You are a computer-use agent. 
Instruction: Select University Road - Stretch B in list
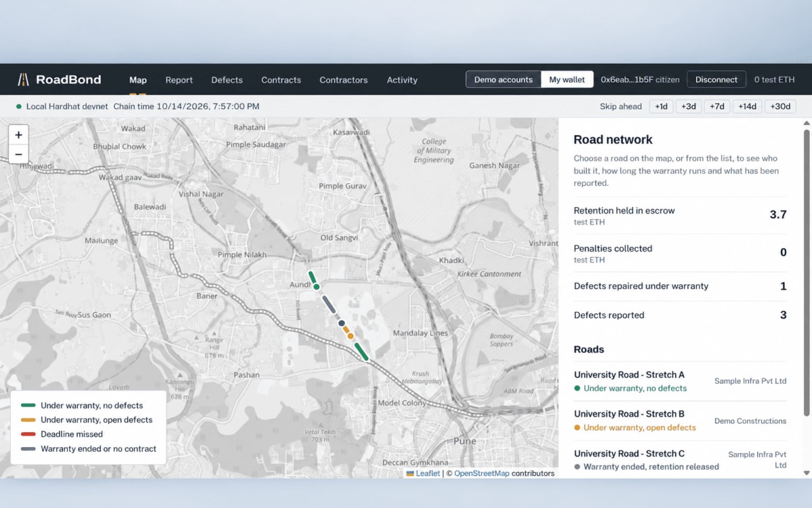(x=680, y=421)
